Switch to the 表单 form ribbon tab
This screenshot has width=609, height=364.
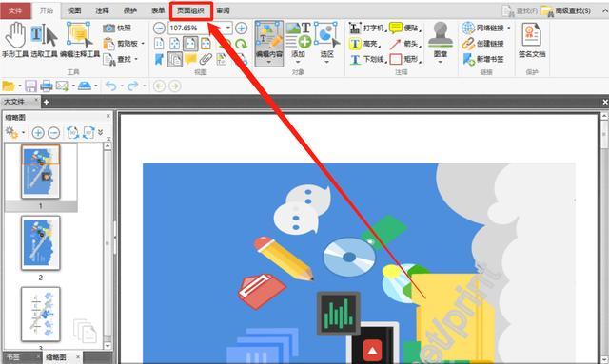(158, 10)
